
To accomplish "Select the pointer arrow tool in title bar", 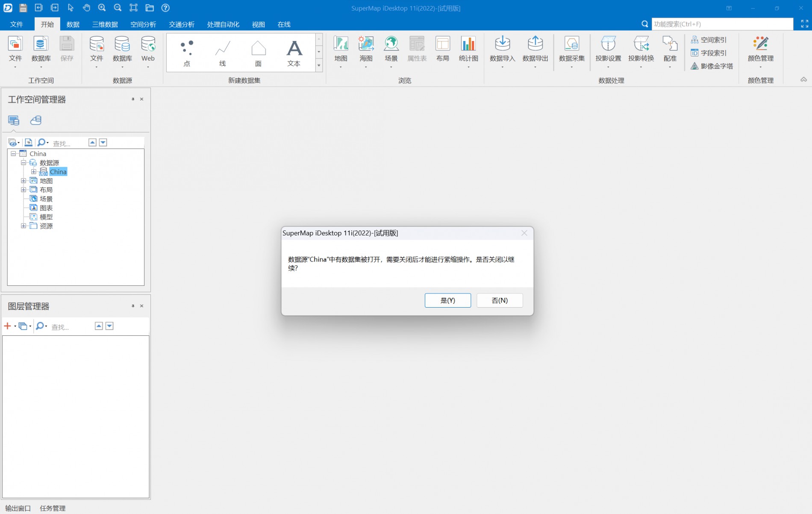I will click(71, 8).
